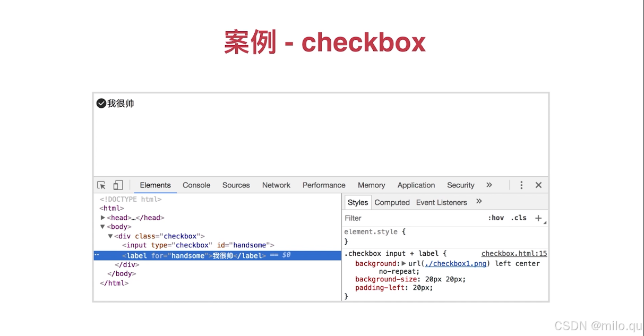Open the ./checkbox1.png URL link
The image size is (644, 336).
pos(456,263)
